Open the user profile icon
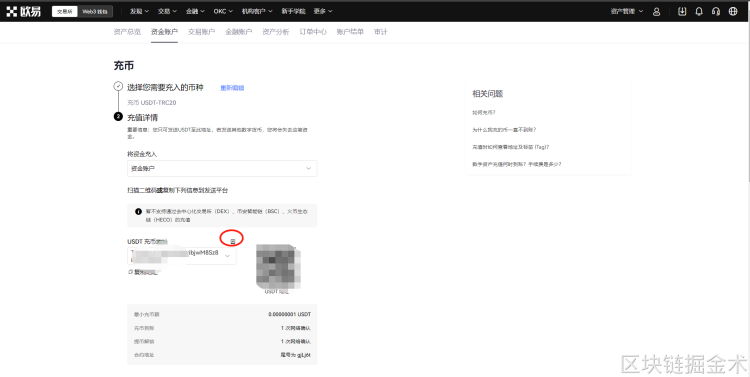750x377 pixels. click(x=657, y=11)
